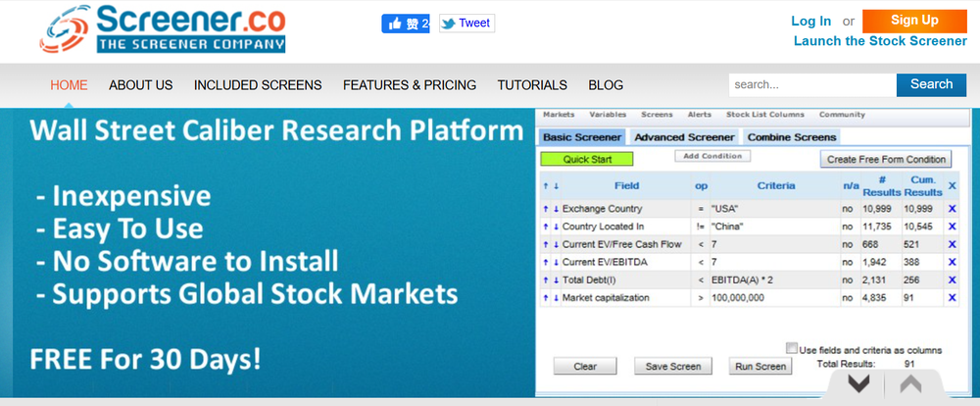Move Current EV/Free Cash Flow row up
This screenshot has width=980, height=406.
546,244
